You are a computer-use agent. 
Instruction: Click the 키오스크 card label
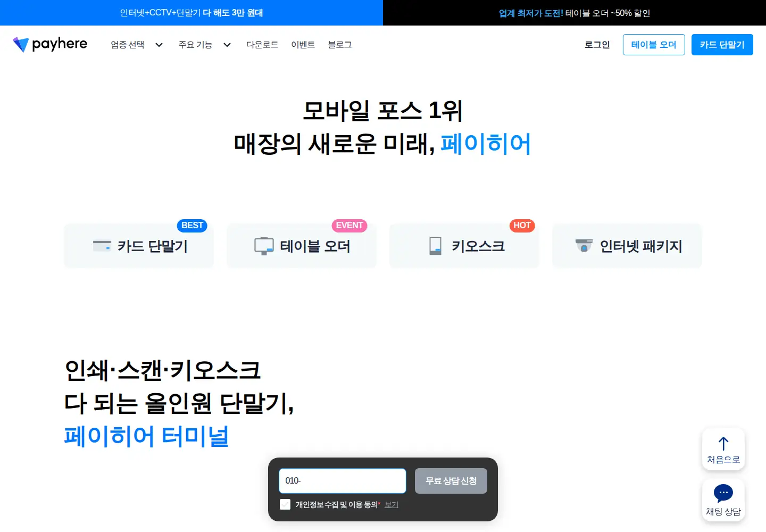478,246
